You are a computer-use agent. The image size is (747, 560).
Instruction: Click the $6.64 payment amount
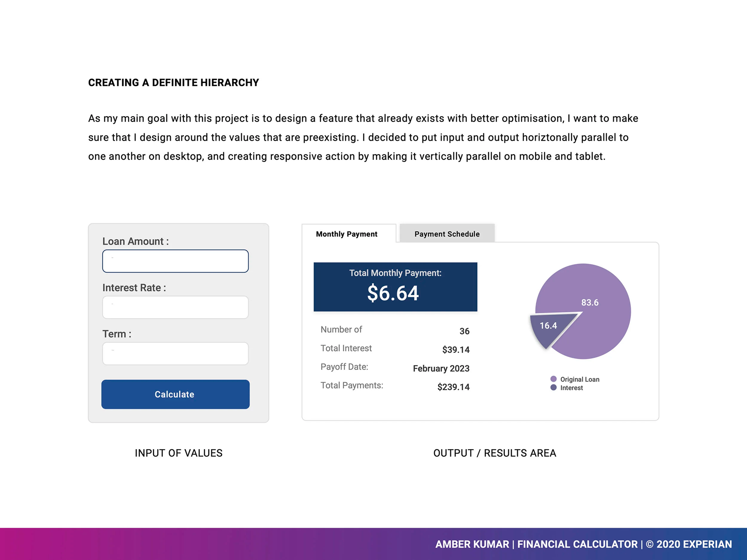point(393,293)
